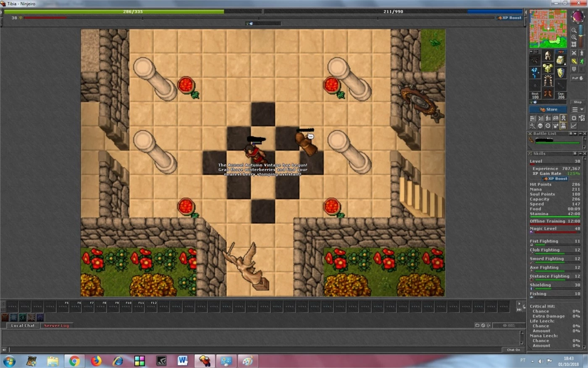Center the minimap with the map icon
Image resolution: width=588 pixels, height=368 pixels.
pyautogui.click(x=574, y=44)
